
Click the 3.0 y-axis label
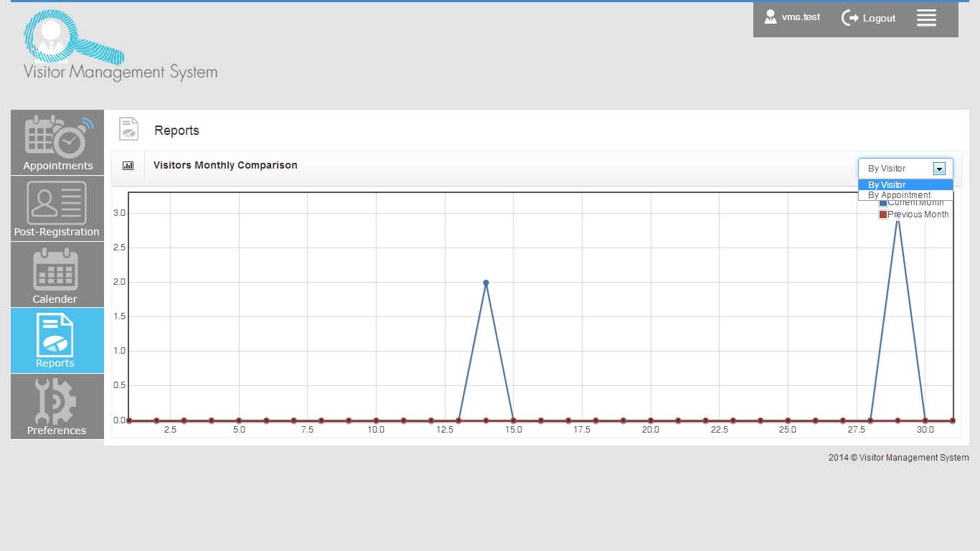[120, 213]
